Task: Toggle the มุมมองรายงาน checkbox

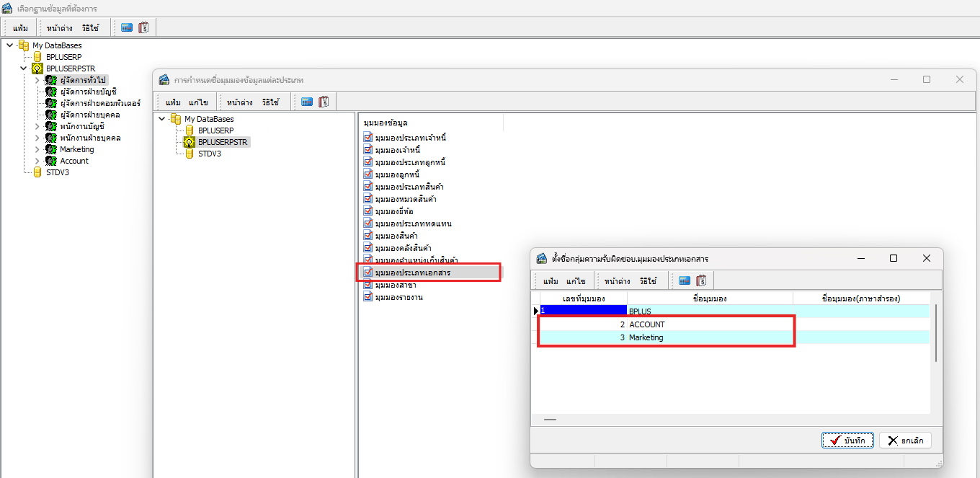Action: (x=368, y=297)
